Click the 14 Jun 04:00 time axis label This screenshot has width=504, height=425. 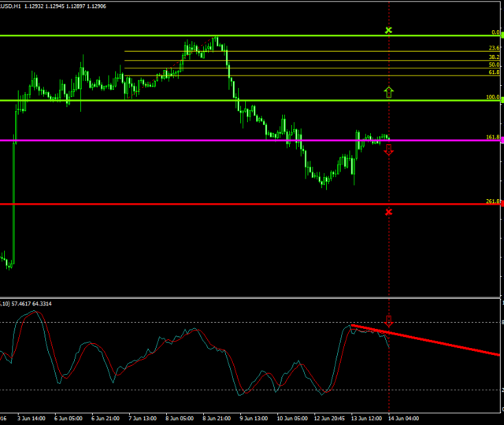(x=402, y=419)
